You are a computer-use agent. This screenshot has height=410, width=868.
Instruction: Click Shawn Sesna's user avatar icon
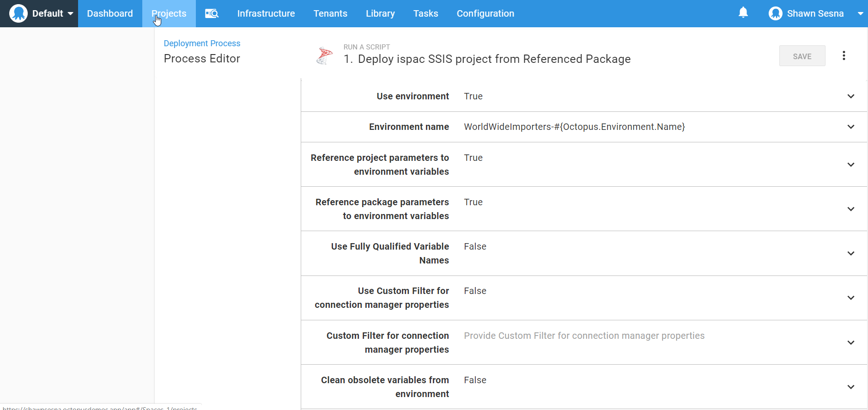pos(775,13)
